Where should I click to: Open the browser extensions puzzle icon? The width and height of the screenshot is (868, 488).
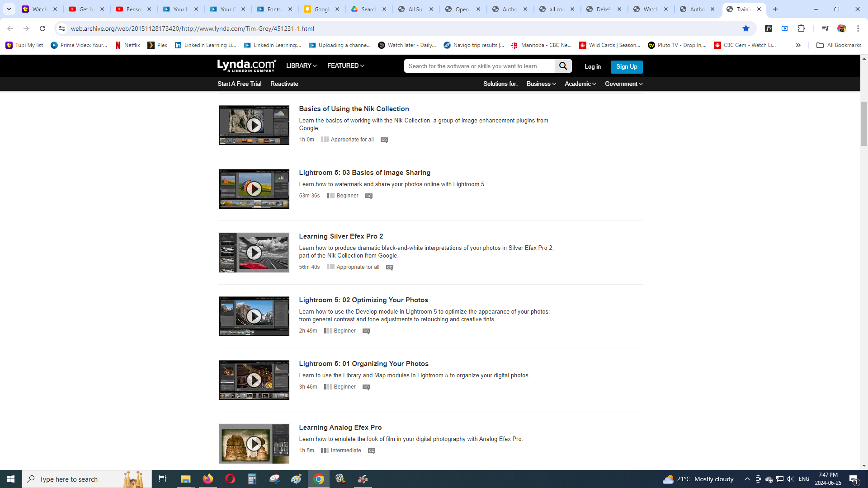[801, 28]
